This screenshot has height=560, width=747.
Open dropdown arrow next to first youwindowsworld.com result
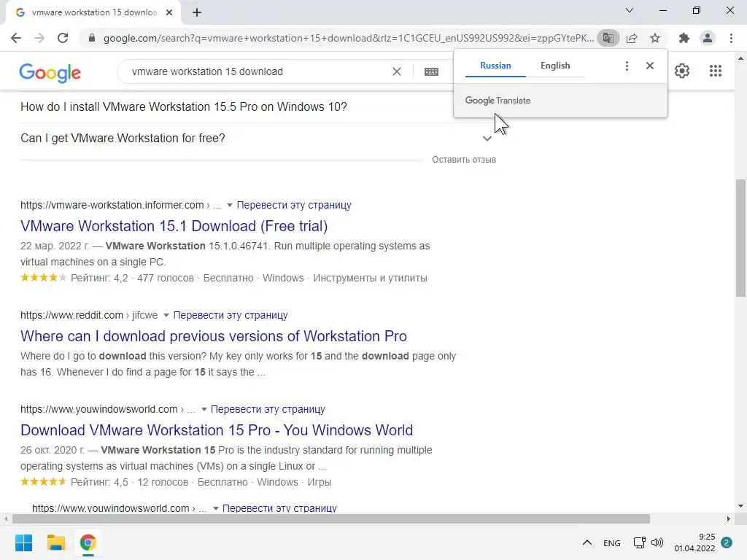204,410
